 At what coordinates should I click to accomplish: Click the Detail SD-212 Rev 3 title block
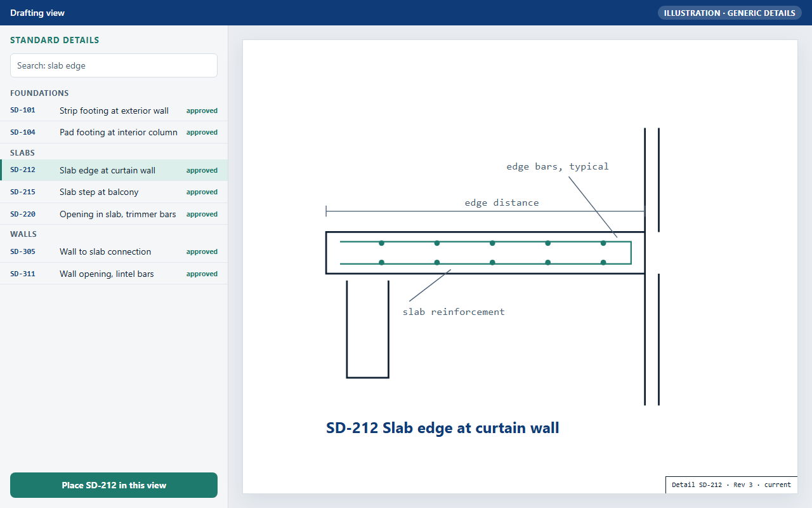click(731, 485)
